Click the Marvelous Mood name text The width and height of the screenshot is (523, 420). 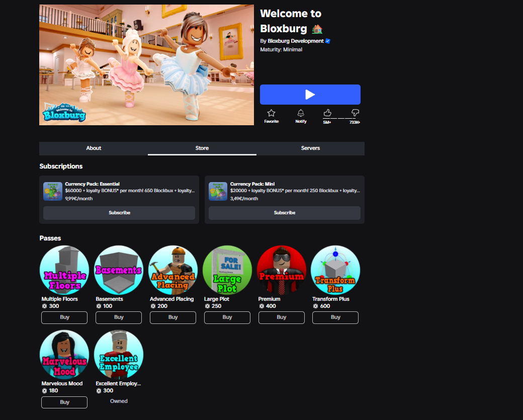pyautogui.click(x=62, y=383)
